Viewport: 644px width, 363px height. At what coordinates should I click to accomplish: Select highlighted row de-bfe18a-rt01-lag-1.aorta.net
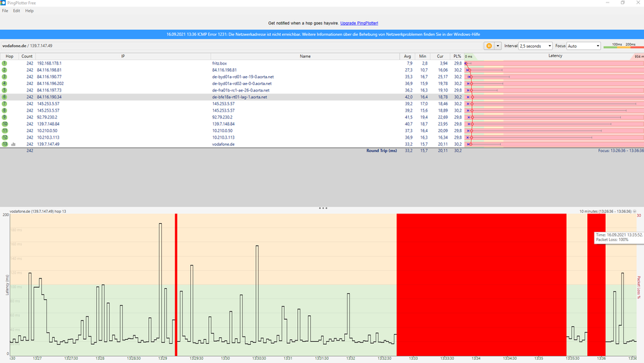point(239,97)
